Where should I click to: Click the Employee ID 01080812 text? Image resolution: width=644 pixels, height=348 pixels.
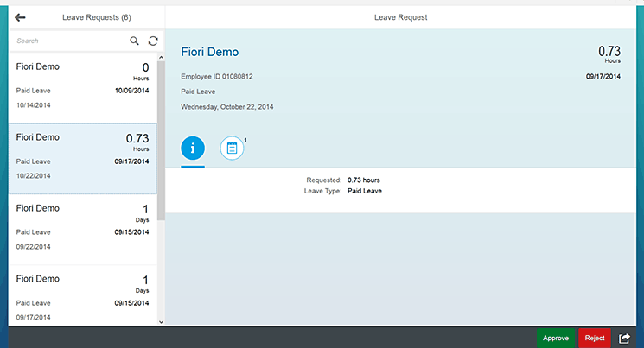(217, 76)
